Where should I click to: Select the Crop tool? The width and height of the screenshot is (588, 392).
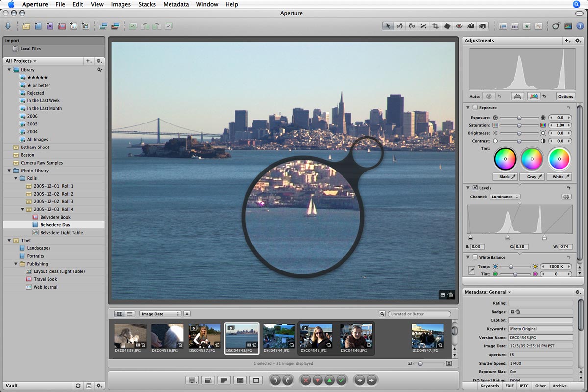pos(435,26)
